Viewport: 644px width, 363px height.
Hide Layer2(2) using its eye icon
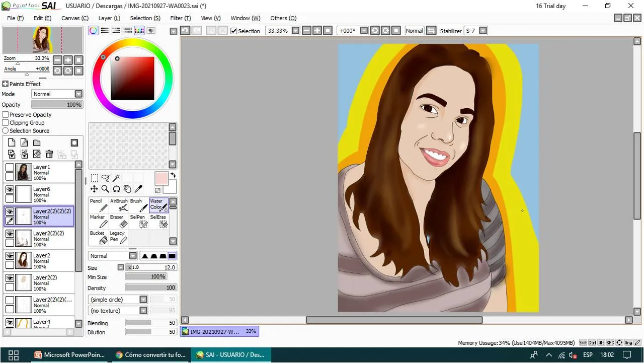tap(10, 278)
